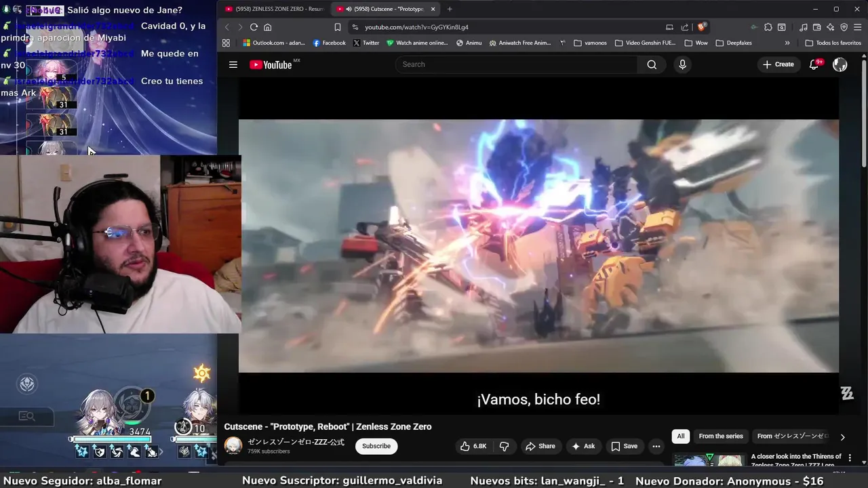Image resolution: width=868 pixels, height=488 pixels.
Task: Open the channel avatar of ZZZ official
Action: click(x=233, y=445)
